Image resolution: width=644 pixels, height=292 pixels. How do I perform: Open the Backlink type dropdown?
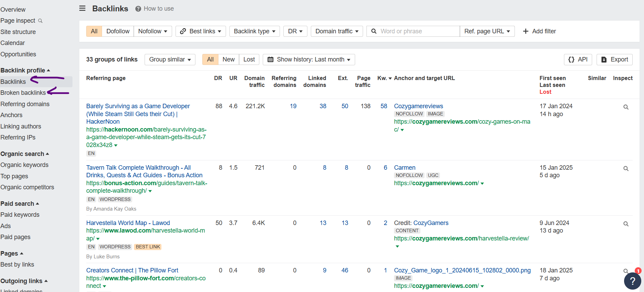coord(255,31)
